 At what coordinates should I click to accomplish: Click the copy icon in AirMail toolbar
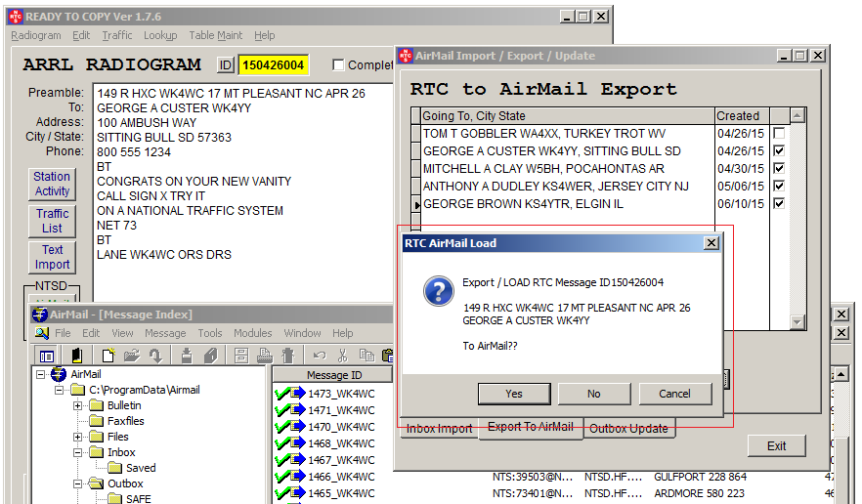click(366, 356)
